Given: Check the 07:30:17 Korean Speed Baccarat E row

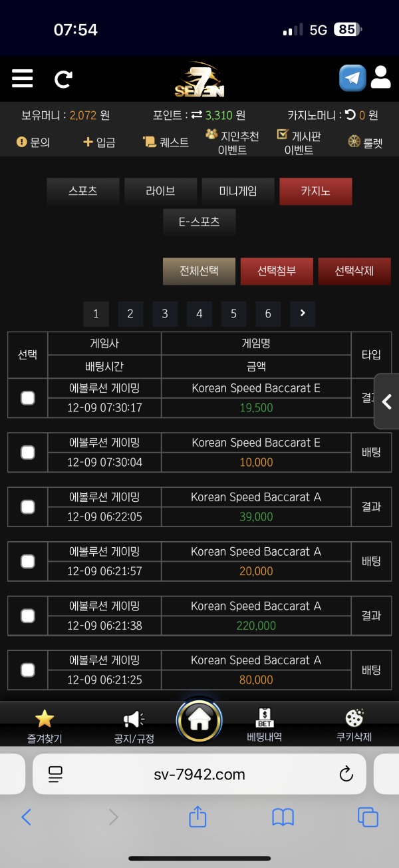Looking at the screenshot, I should click(28, 398).
